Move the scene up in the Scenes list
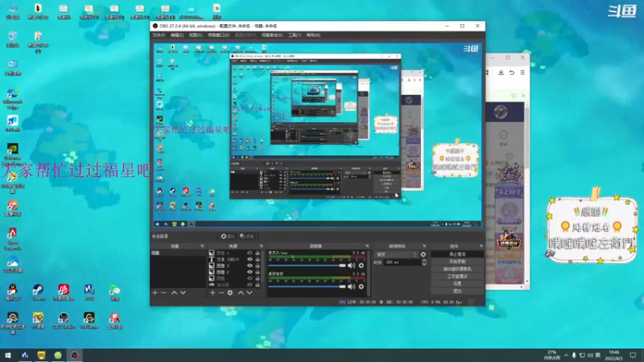644x362 pixels. 174,293
